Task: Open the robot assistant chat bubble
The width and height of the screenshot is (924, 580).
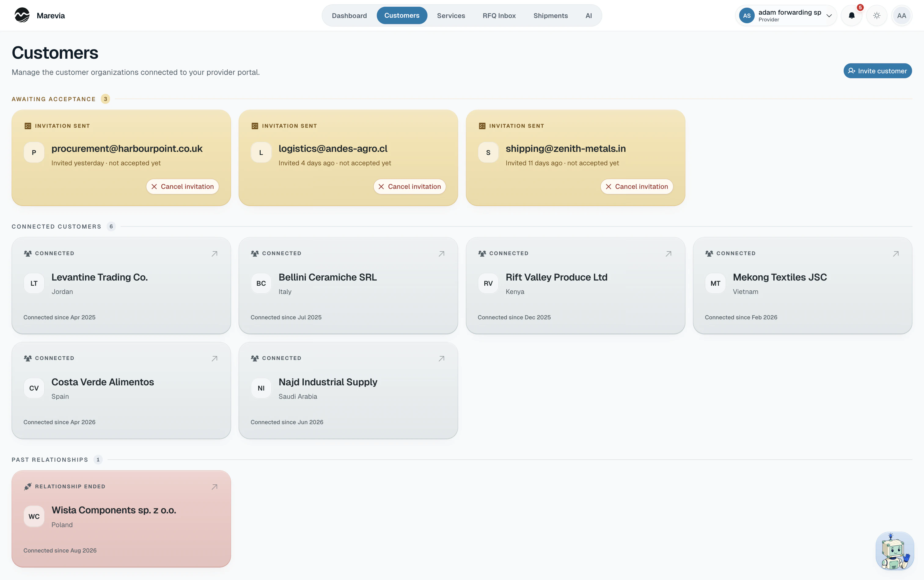Action: [x=895, y=551]
